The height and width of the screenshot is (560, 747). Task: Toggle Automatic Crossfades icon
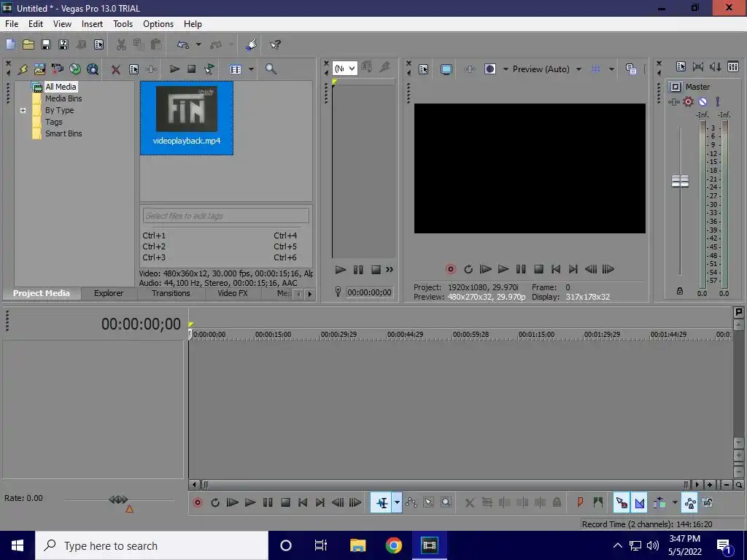tap(639, 503)
